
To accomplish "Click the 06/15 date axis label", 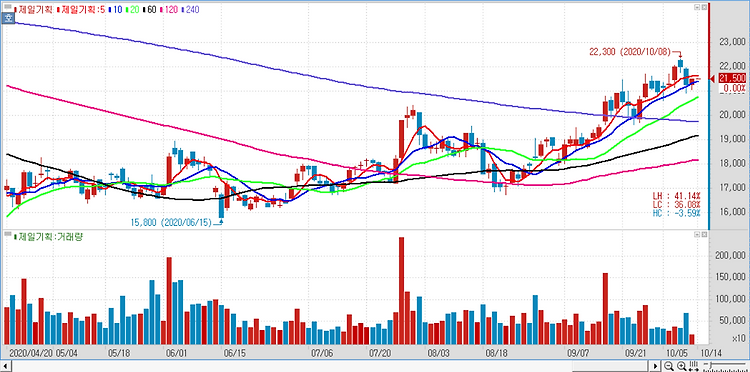I will (234, 353).
